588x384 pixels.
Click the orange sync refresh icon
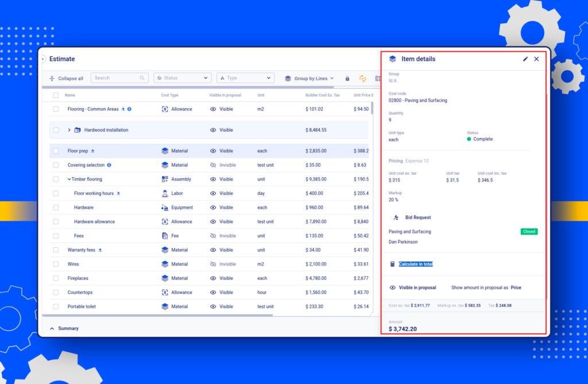click(363, 78)
